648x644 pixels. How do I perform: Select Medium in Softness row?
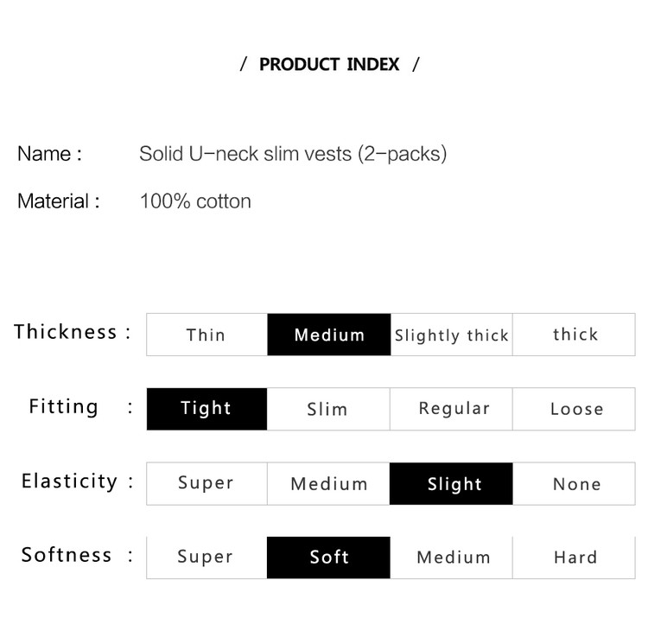(451, 558)
